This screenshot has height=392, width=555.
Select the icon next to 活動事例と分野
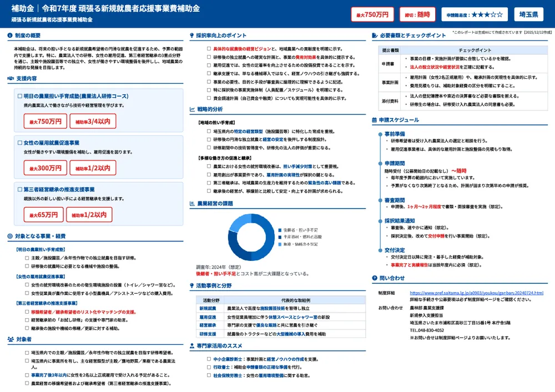pos(191,284)
